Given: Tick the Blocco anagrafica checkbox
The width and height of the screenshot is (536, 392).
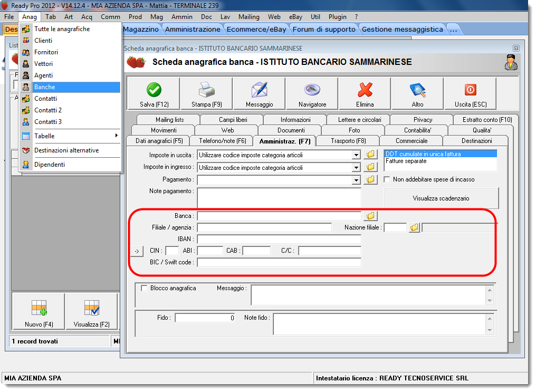Looking at the screenshot, I should (144, 288).
